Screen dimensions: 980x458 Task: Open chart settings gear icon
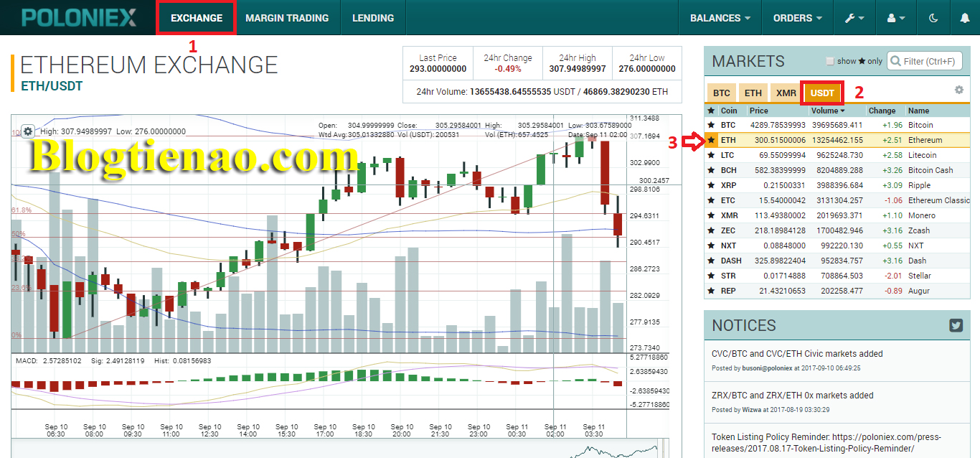coord(27,131)
